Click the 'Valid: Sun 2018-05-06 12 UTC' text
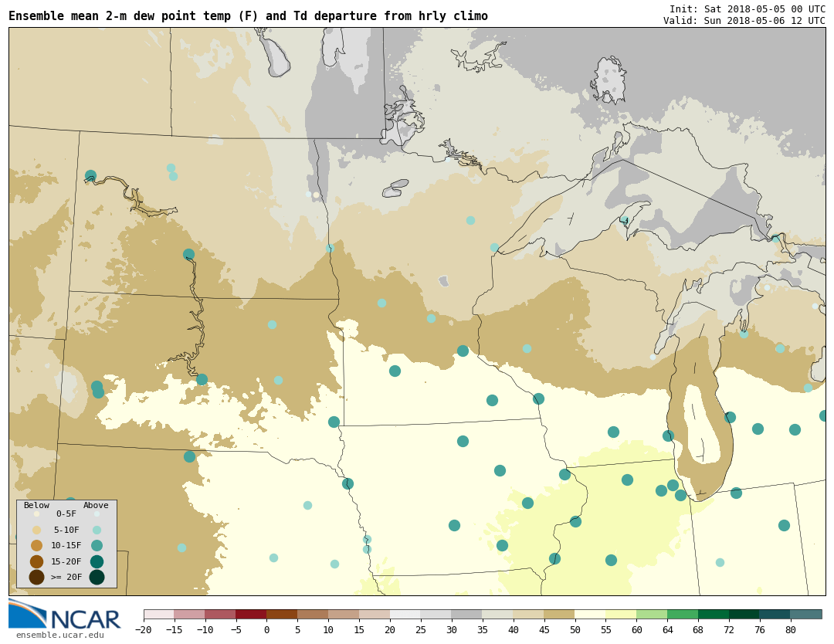834x644 pixels. click(x=744, y=21)
